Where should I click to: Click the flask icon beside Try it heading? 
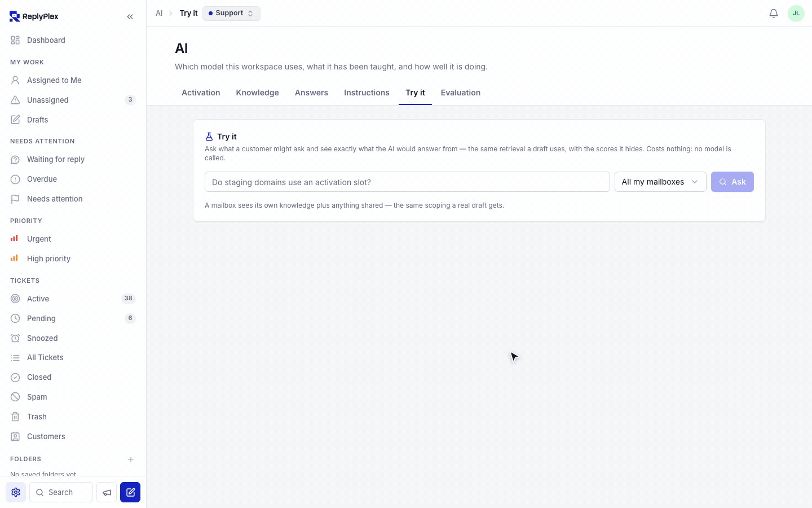209,137
